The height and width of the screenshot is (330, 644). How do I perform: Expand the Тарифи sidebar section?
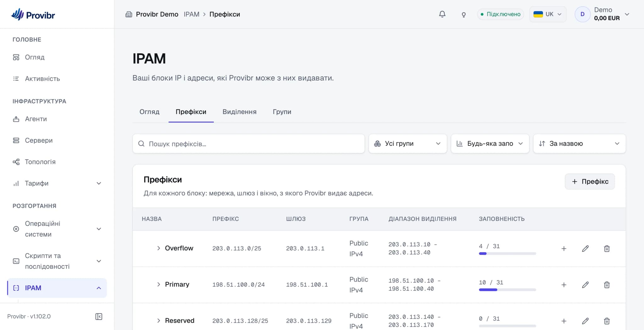click(x=99, y=183)
